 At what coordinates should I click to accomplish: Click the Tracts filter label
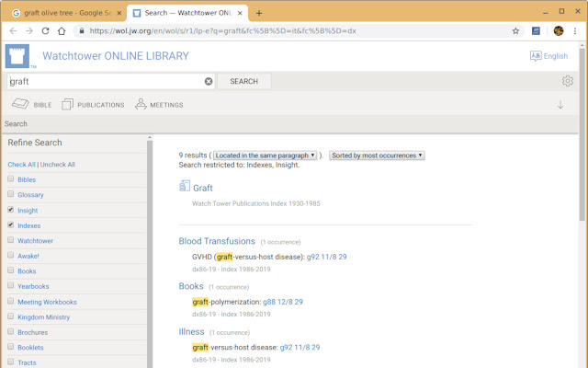click(x=27, y=362)
